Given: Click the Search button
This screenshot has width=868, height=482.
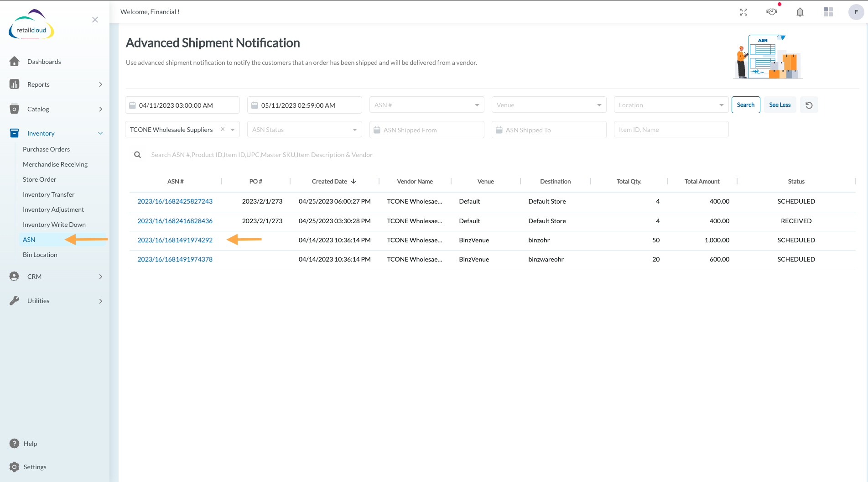Looking at the screenshot, I should [x=745, y=105].
